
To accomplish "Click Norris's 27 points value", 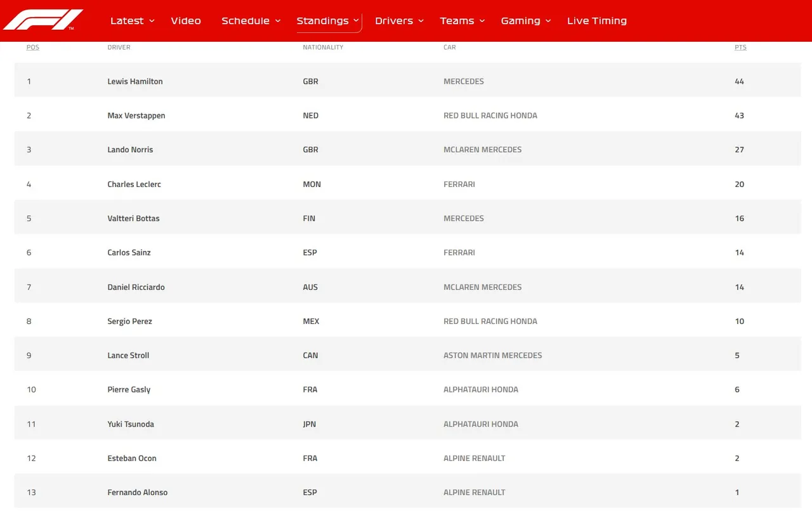I will [739, 150].
